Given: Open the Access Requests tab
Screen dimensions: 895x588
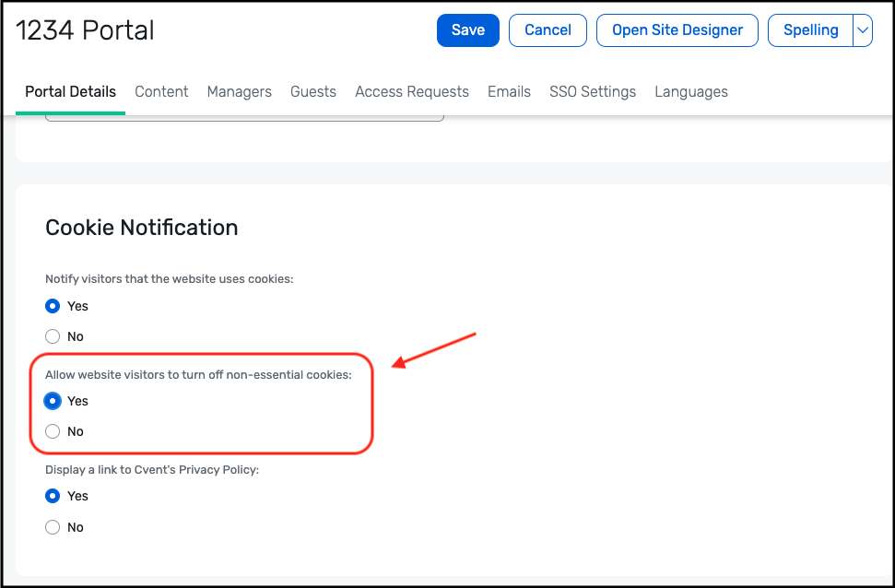Looking at the screenshot, I should pos(412,92).
